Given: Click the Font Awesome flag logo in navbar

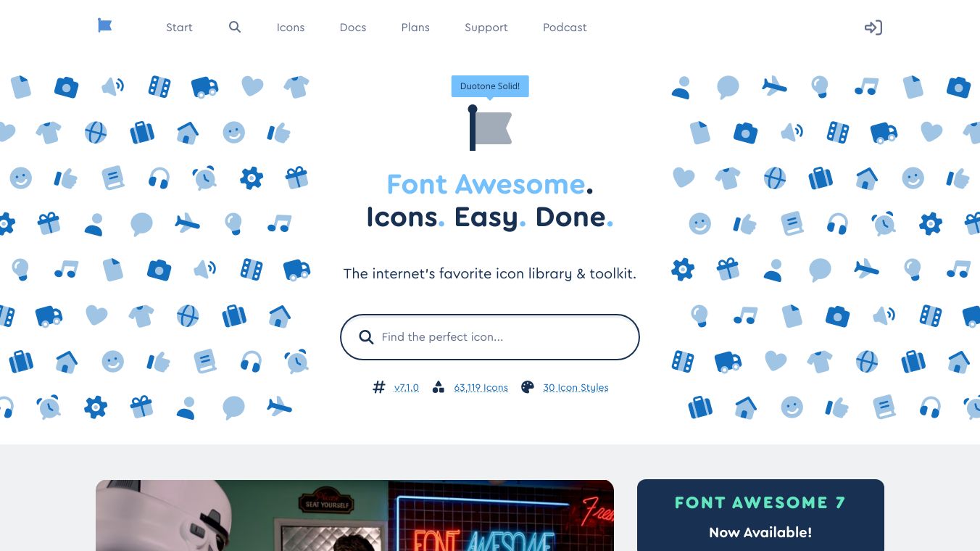Looking at the screenshot, I should 105,26.
